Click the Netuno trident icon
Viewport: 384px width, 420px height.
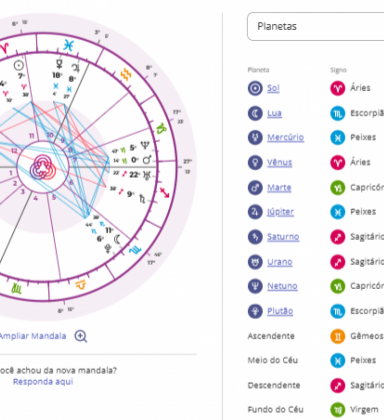click(x=255, y=286)
